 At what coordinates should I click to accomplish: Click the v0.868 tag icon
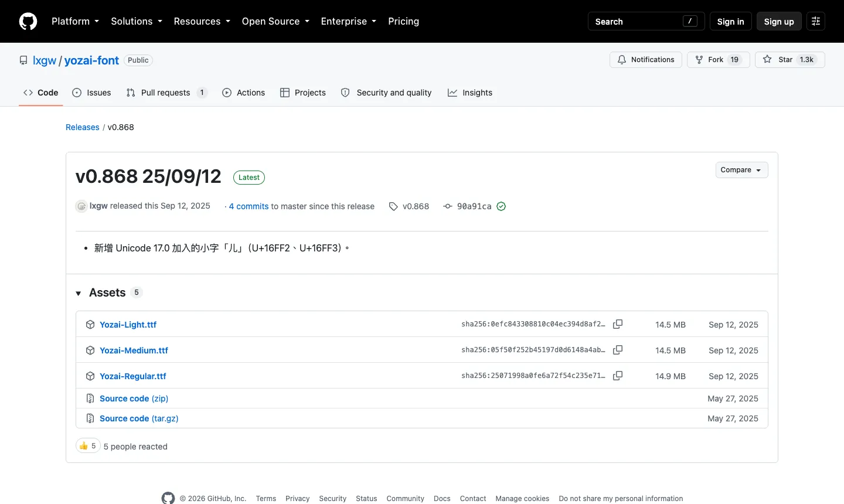pos(393,206)
